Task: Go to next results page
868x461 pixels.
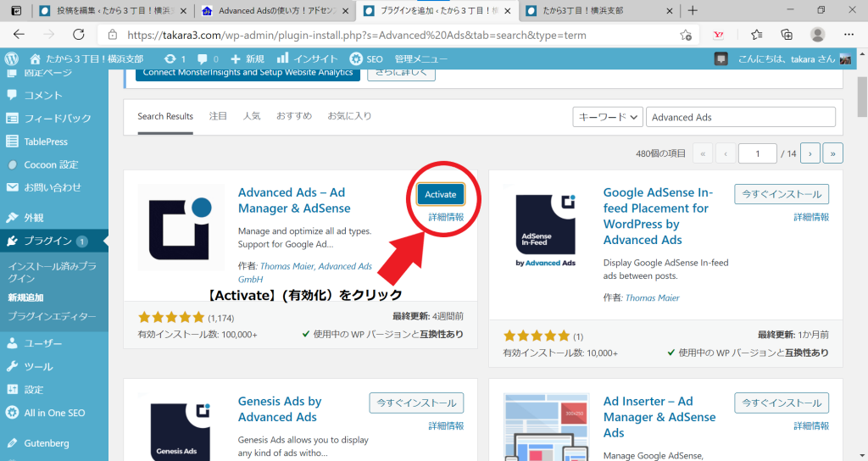Action: point(810,153)
